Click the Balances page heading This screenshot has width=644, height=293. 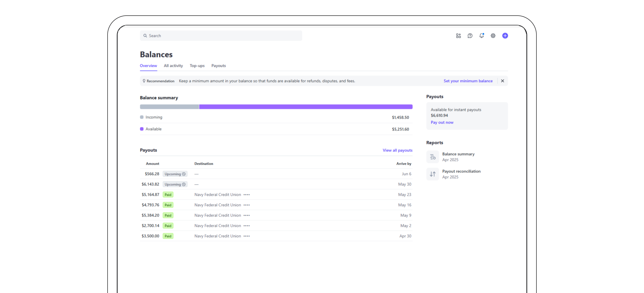156,54
